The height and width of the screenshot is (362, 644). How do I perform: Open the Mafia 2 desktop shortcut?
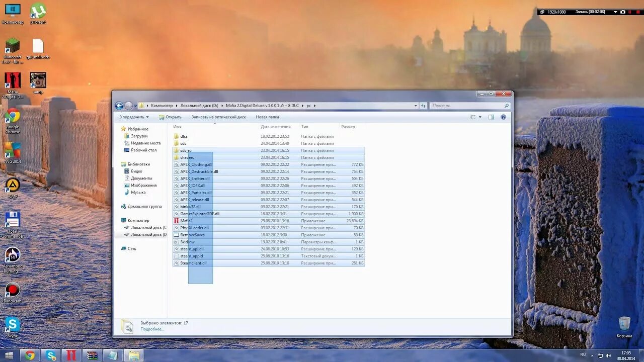[x=13, y=85]
